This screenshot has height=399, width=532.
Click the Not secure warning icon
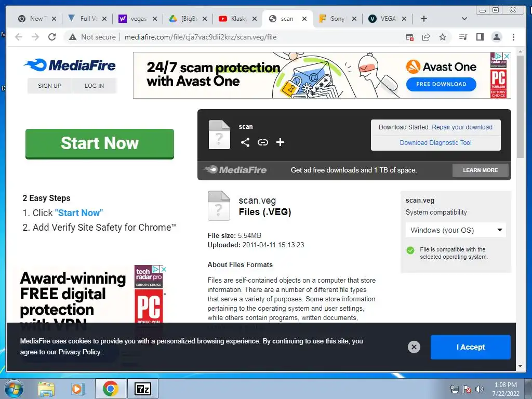pyautogui.click(x=73, y=37)
